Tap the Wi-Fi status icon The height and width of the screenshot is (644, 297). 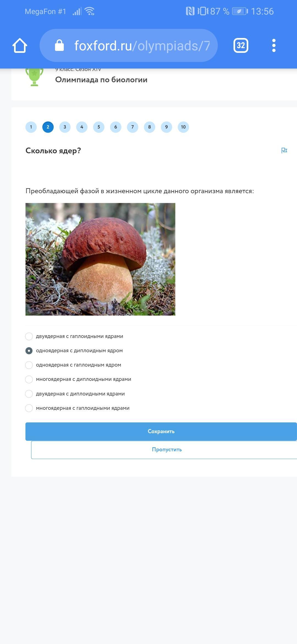coord(90,11)
